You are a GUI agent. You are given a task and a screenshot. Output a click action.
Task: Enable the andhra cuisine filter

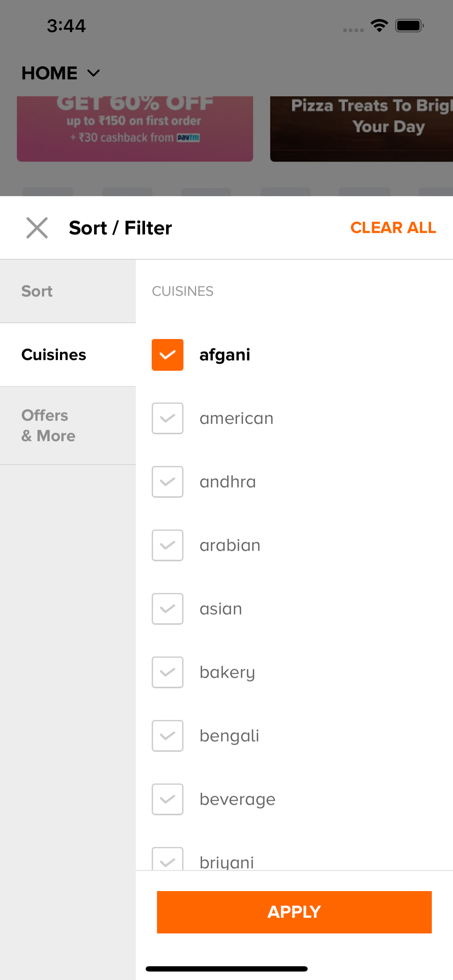pyautogui.click(x=167, y=482)
